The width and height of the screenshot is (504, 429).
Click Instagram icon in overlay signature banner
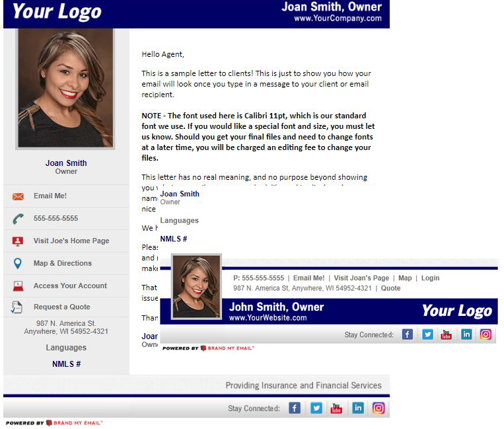pyautogui.click(x=486, y=334)
